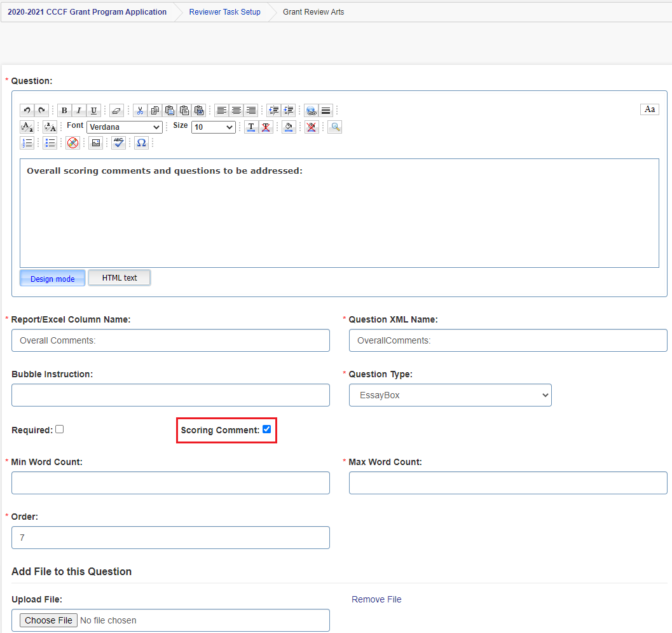Click the Undo arrow icon
672x633 pixels.
pyautogui.click(x=27, y=110)
